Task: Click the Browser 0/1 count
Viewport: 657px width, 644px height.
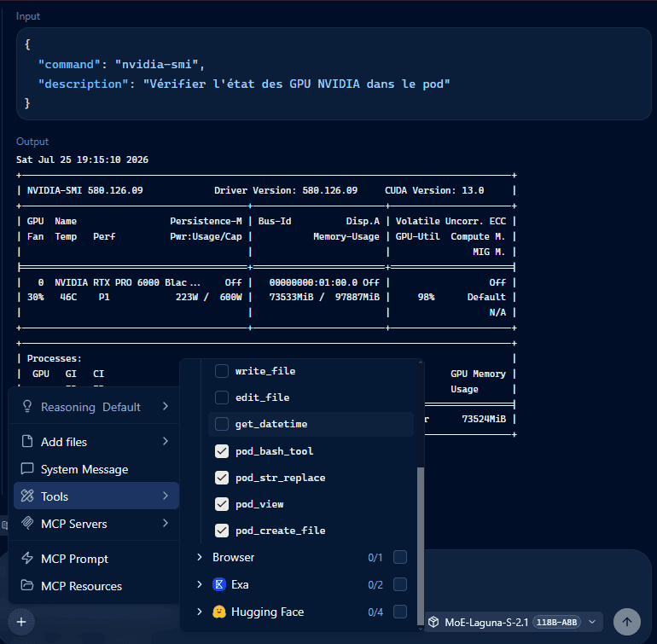Action: (x=375, y=558)
